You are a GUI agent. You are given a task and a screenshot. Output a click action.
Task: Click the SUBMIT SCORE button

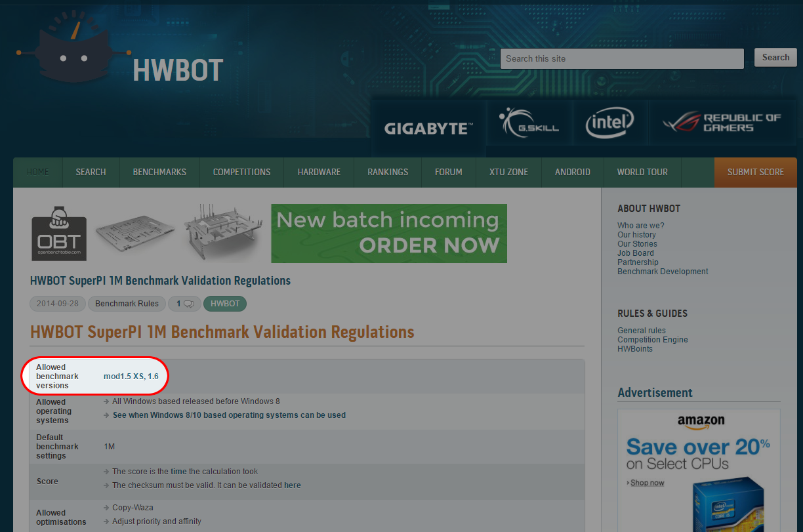point(755,172)
